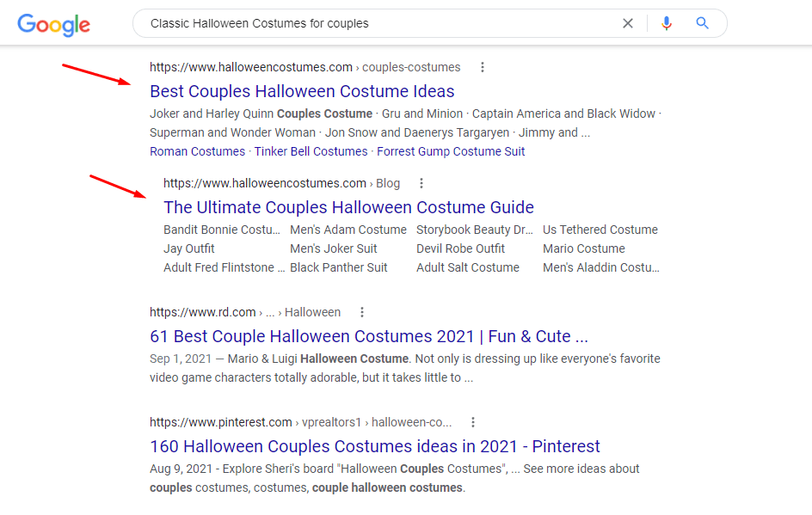812x515 pixels.
Task: Open 61 Best Couple Halloween Costumes 2021 result
Action: [x=369, y=336]
